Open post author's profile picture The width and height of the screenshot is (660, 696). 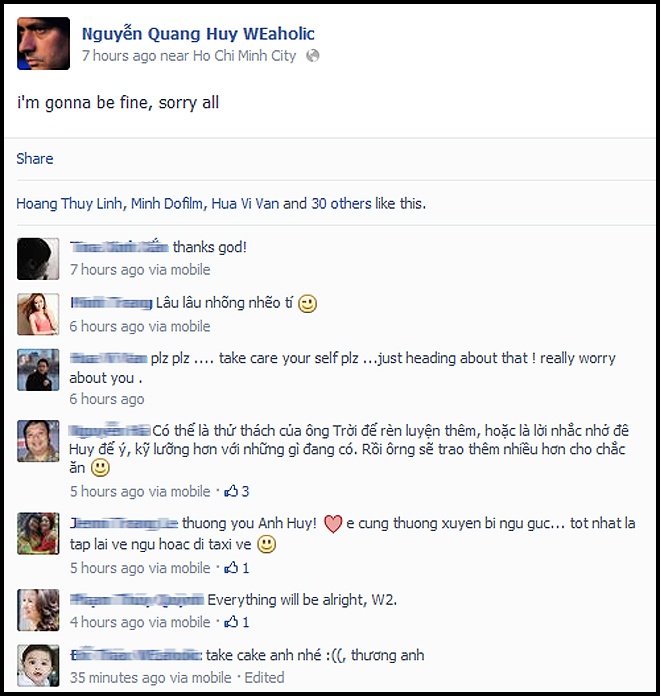tap(43, 44)
